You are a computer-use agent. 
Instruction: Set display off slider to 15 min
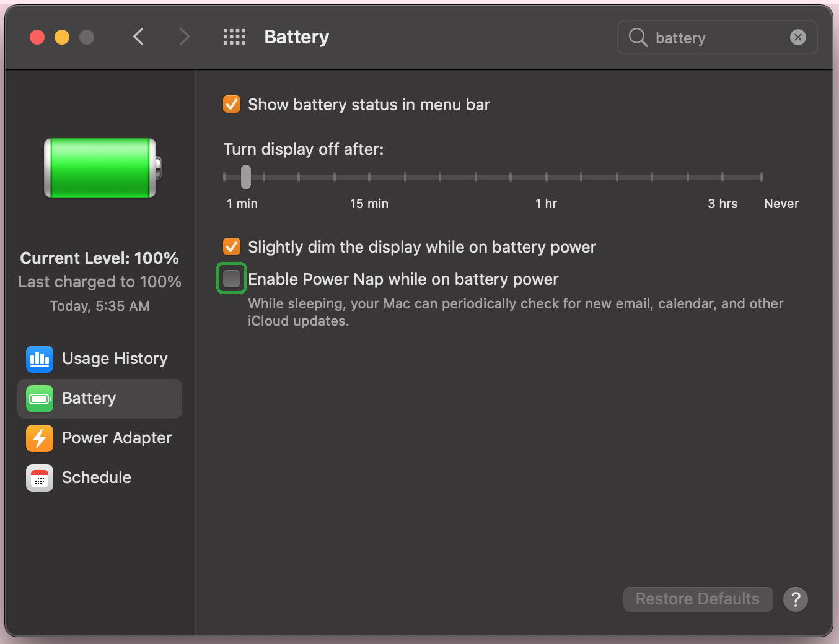click(x=369, y=177)
